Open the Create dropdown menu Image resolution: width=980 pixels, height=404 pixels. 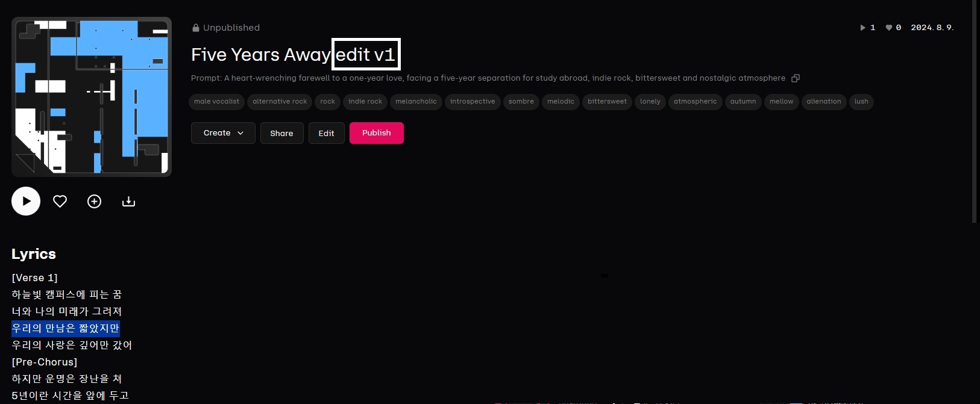[x=223, y=133]
